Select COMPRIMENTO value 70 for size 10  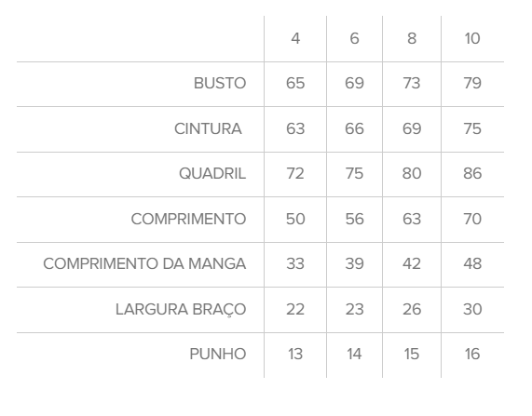click(x=472, y=219)
